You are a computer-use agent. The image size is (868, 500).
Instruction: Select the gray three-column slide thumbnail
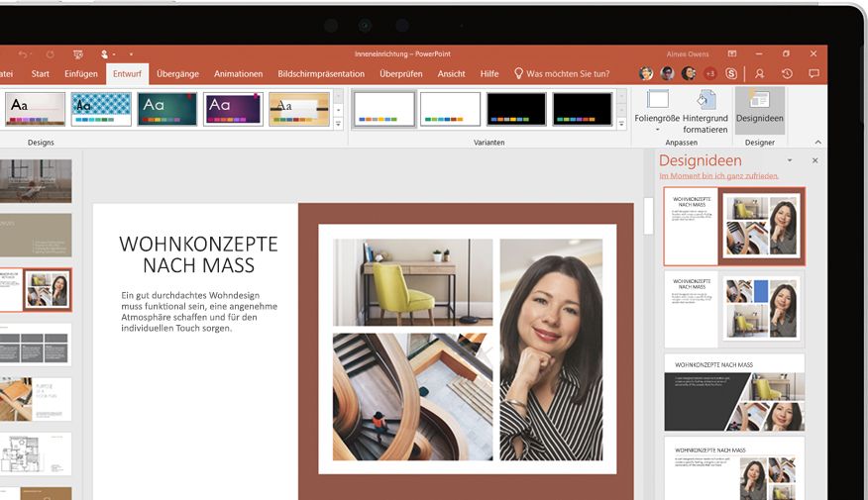pos(36,345)
